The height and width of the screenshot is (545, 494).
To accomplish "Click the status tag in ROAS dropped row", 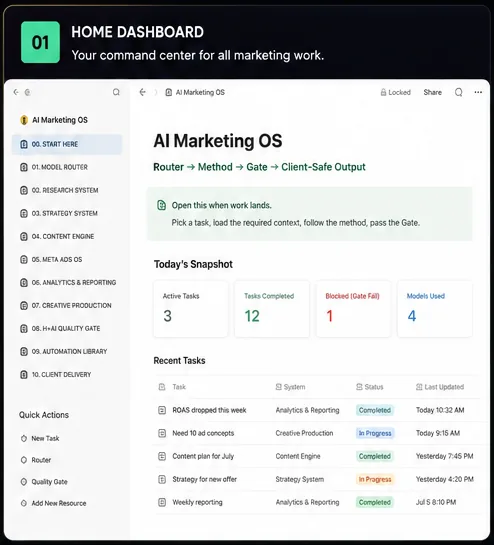I will point(375,410).
